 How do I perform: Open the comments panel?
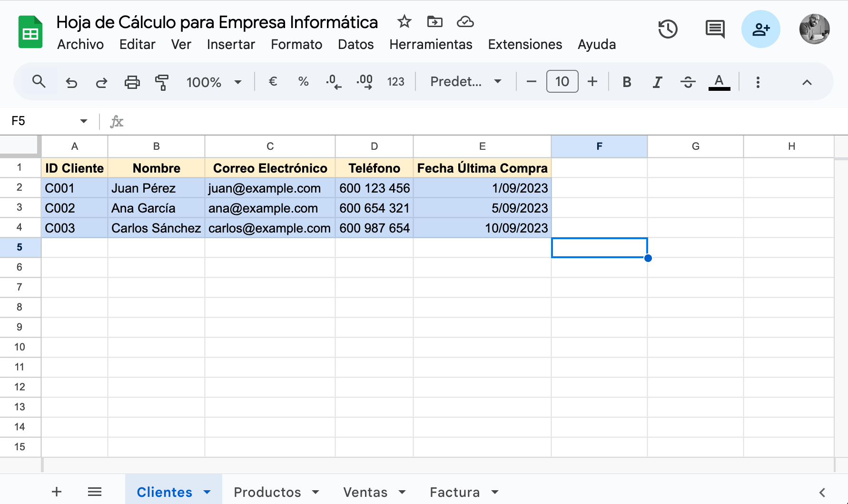click(x=714, y=29)
